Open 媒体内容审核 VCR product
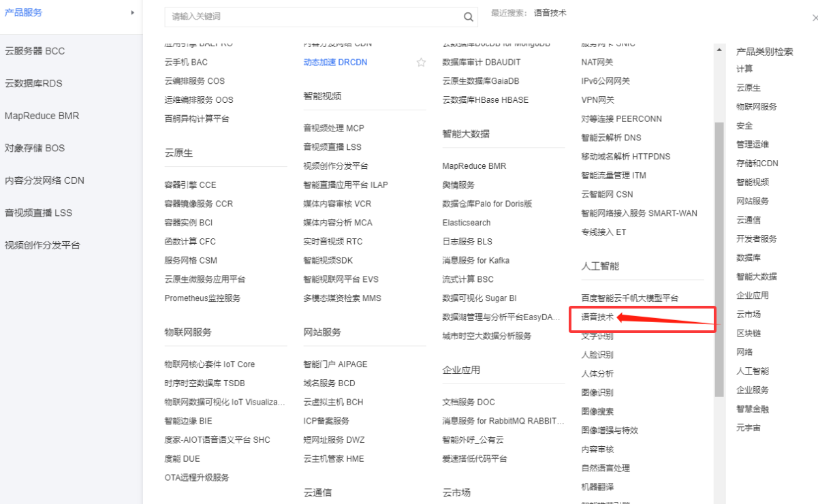 337,204
